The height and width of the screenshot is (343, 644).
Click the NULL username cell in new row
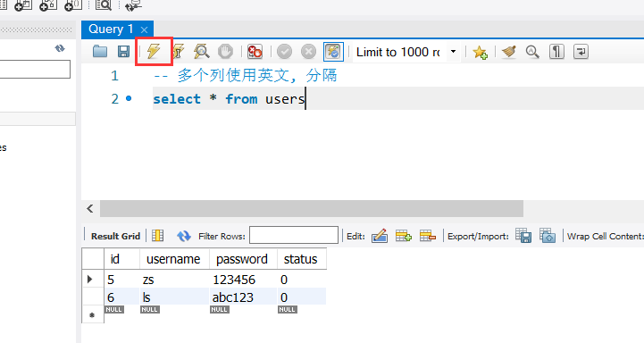[x=149, y=309]
